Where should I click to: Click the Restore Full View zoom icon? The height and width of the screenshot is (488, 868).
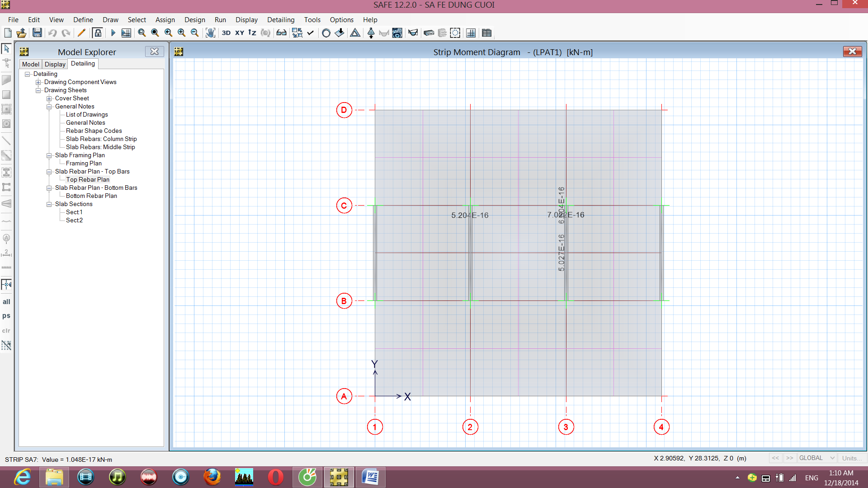155,33
